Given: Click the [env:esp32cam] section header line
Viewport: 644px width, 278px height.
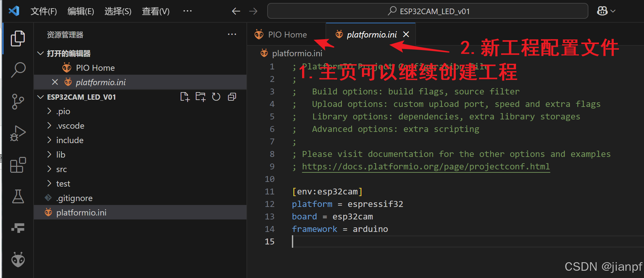Looking at the screenshot, I should click(x=327, y=191).
